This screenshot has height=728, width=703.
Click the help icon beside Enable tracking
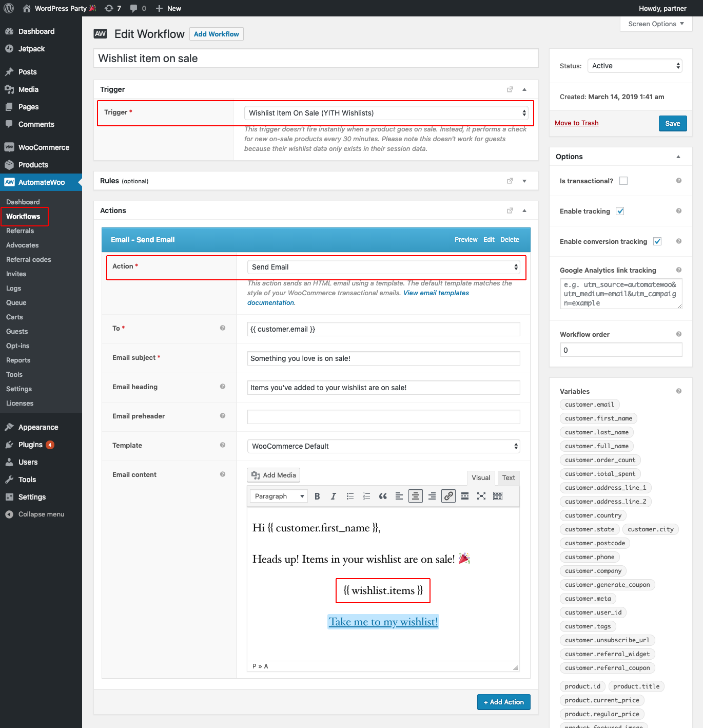[x=679, y=211]
